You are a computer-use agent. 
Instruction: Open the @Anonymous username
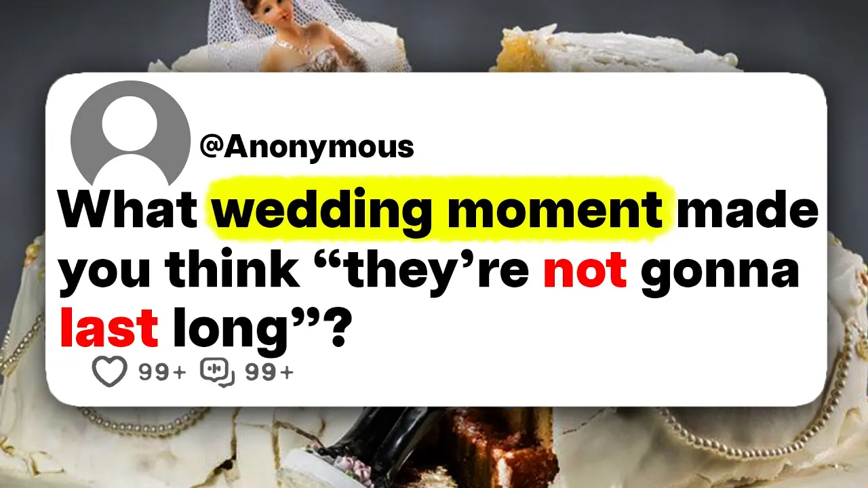tap(307, 146)
